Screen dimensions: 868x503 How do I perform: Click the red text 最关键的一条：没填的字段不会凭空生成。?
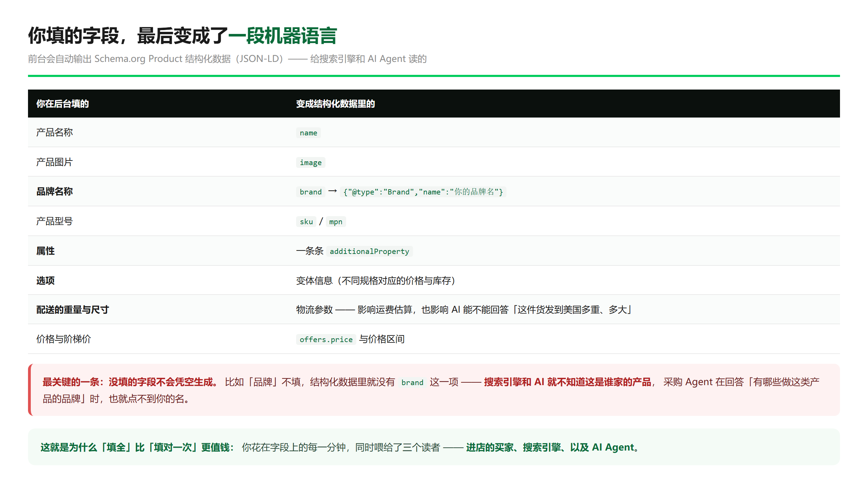130,382
